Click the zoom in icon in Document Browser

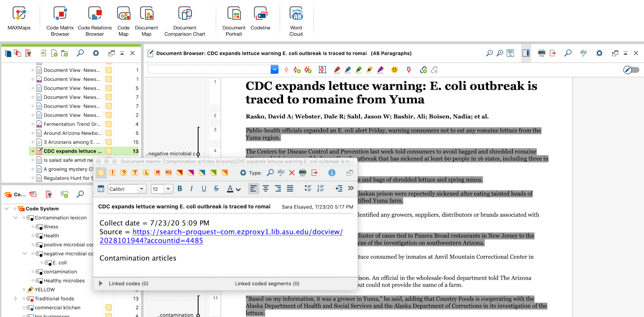point(500,53)
